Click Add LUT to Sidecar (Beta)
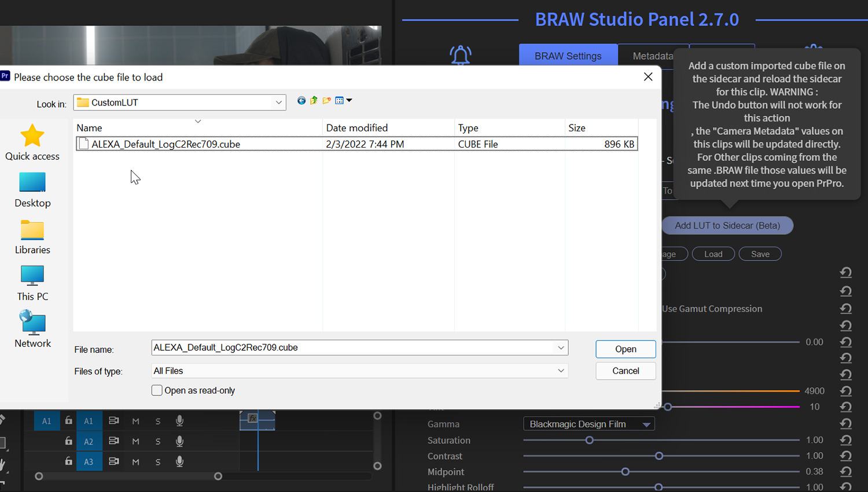 click(x=727, y=225)
